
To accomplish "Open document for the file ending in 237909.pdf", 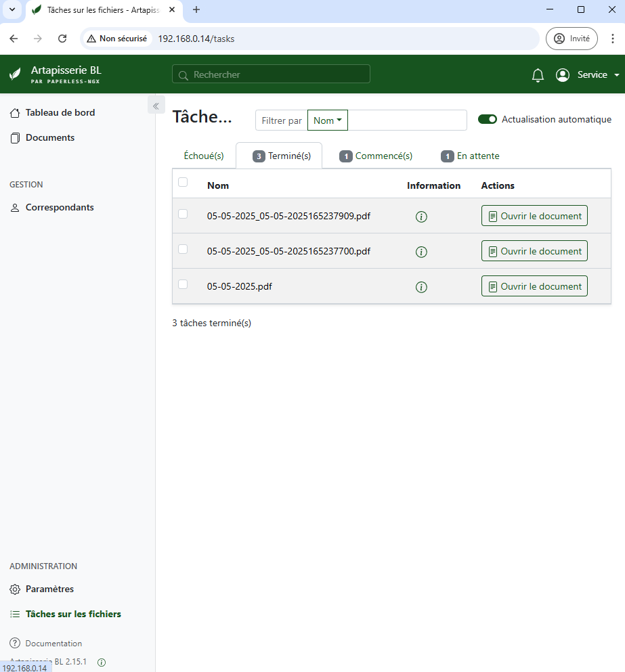I will (x=534, y=216).
